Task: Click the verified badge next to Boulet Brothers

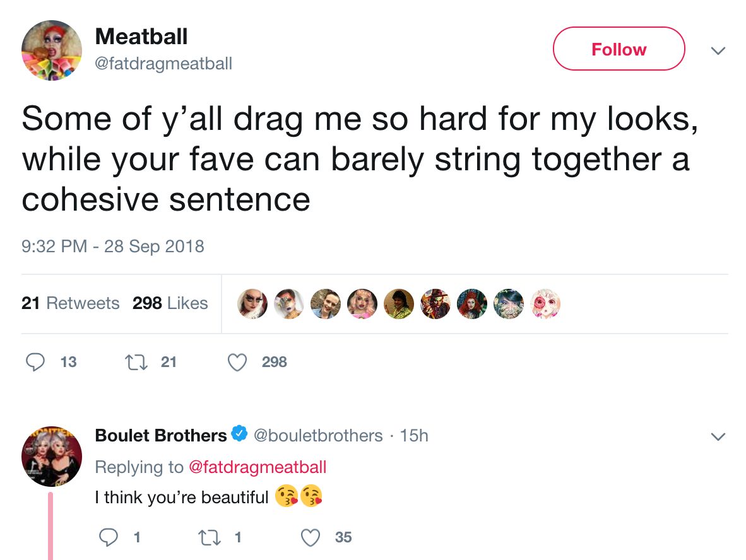Action: pos(238,435)
